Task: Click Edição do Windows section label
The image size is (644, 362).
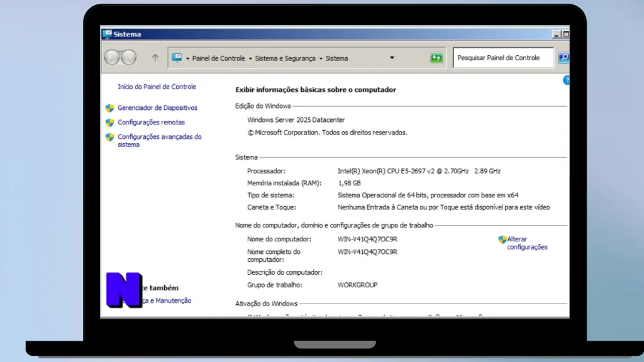Action: pyautogui.click(x=263, y=106)
